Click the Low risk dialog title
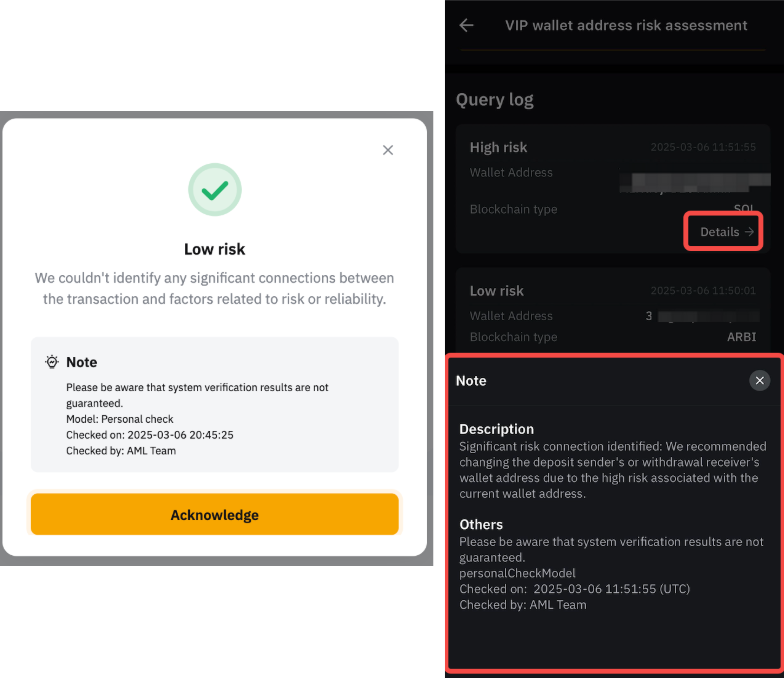The image size is (784, 678). (x=215, y=249)
